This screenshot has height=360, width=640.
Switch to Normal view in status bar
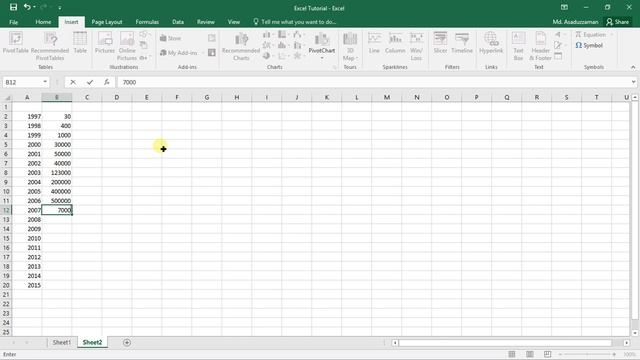point(512,354)
